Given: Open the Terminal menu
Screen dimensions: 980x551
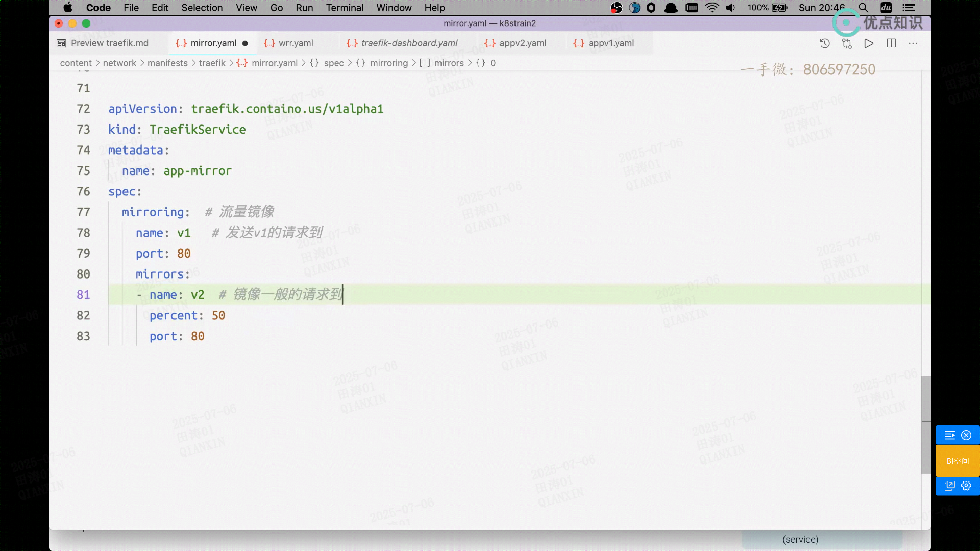Looking at the screenshot, I should pos(345,8).
